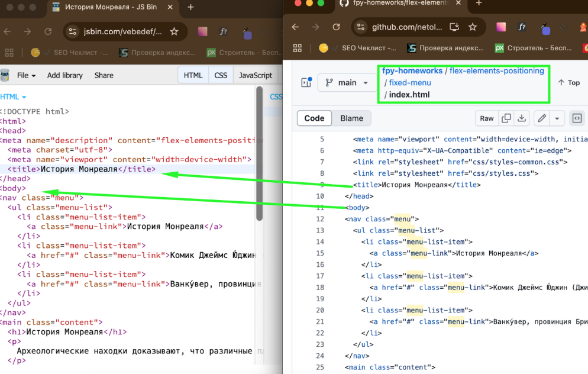
Task: Bookmark the github.com page with the star
Action: point(473,27)
